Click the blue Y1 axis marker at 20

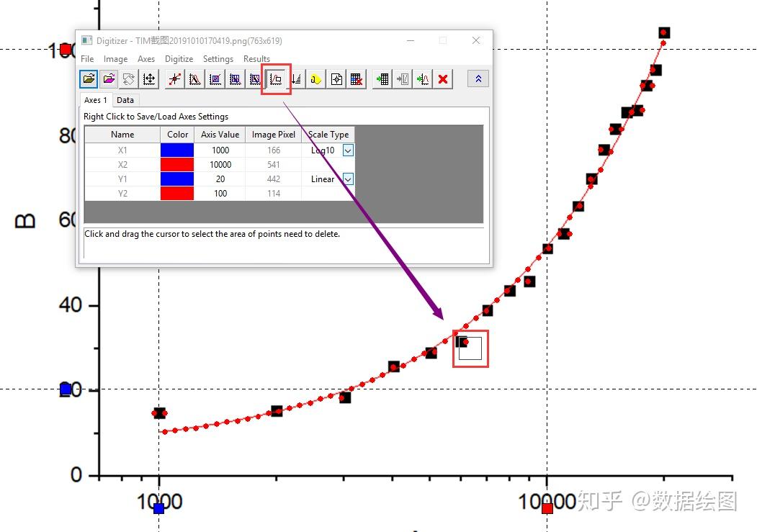(66, 389)
